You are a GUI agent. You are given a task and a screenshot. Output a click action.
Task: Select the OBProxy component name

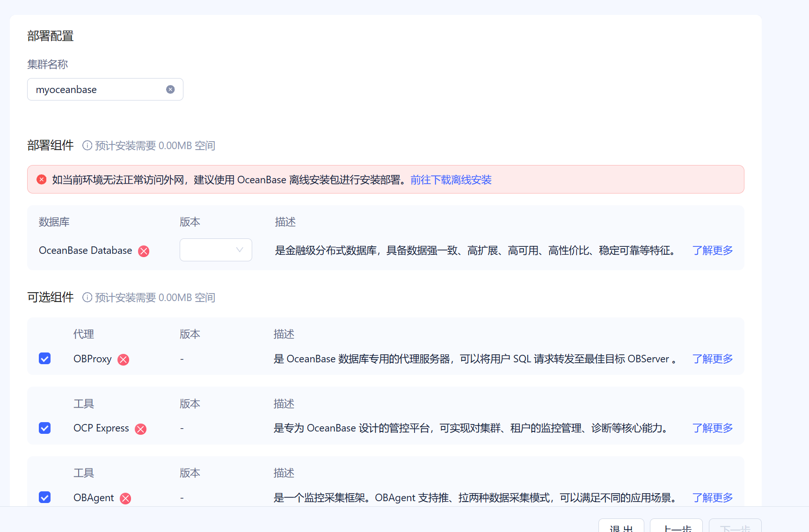coord(93,359)
